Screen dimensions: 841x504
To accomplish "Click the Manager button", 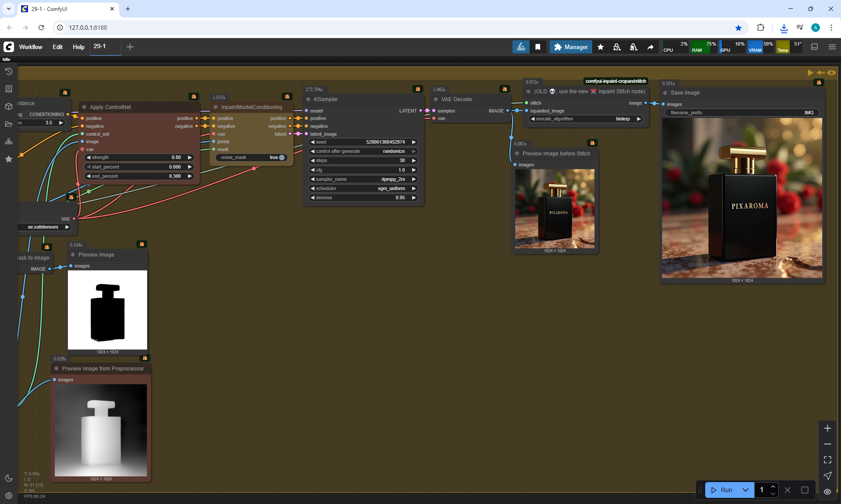I will pyautogui.click(x=571, y=47).
